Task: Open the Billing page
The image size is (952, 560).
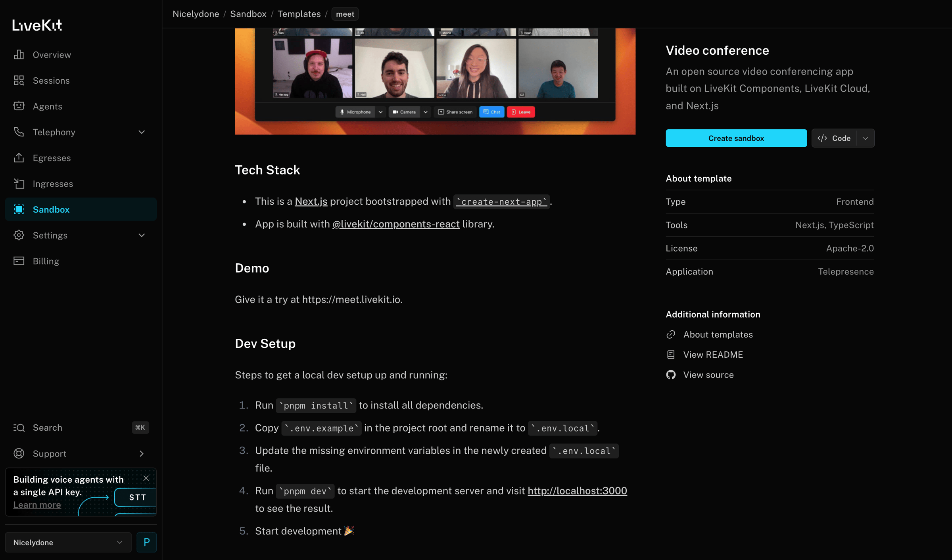Action: 81,261
